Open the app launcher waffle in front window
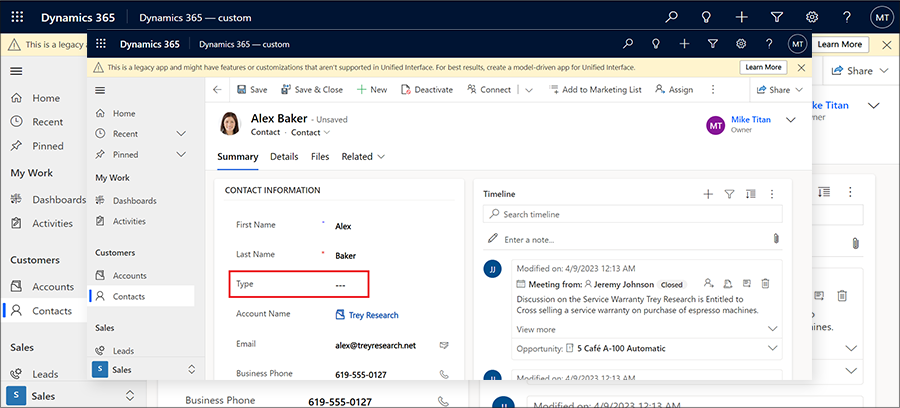The width and height of the screenshot is (900, 408). click(101, 44)
